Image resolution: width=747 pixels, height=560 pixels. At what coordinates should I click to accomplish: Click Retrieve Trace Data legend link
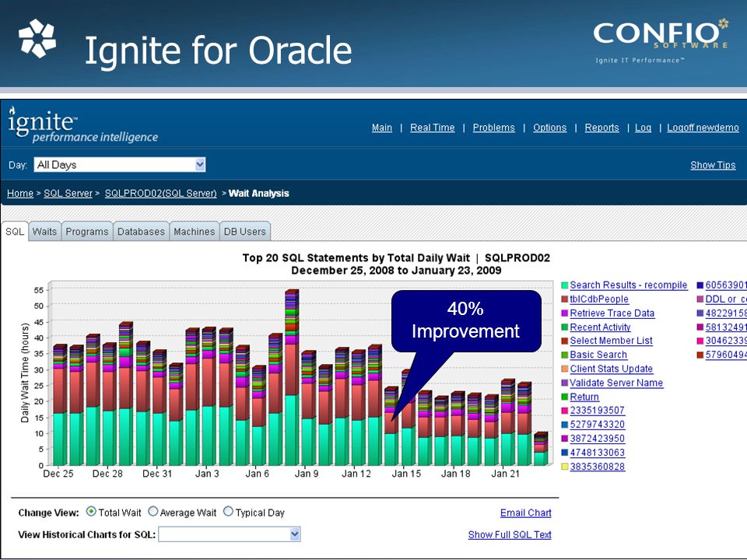pos(612,313)
